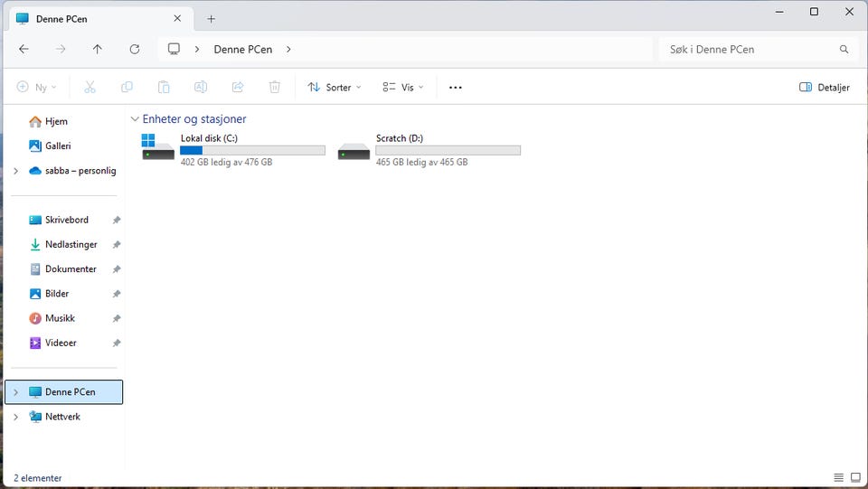Unpin Skrivebord using its pin icon
Screen dimensions: 868x489
click(x=117, y=221)
